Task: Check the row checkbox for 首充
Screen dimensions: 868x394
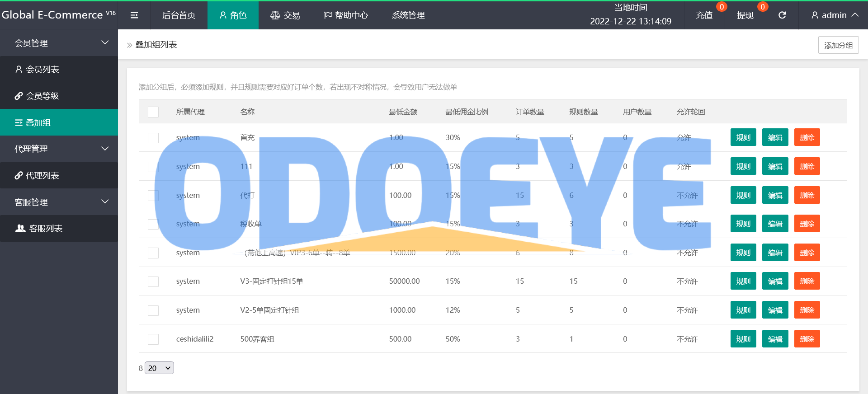Action: pos(153,138)
